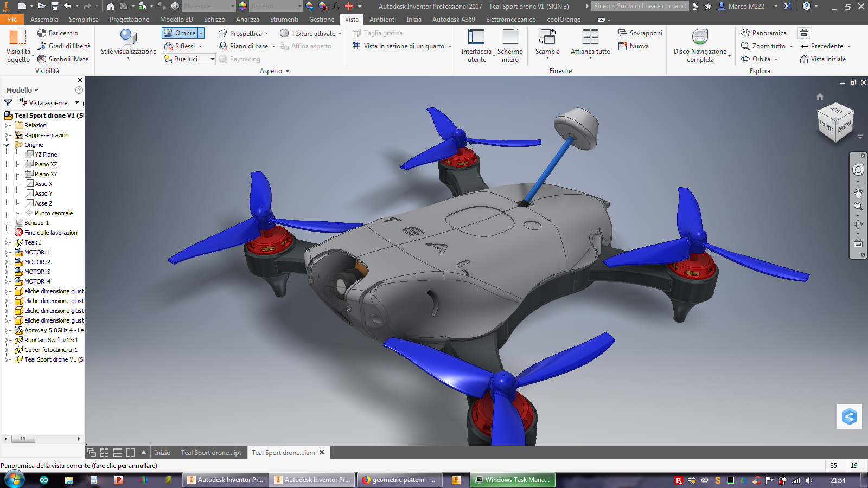The image size is (868, 488).
Task: Toggle Simboli iMate glyphs
Action: click(x=63, y=59)
